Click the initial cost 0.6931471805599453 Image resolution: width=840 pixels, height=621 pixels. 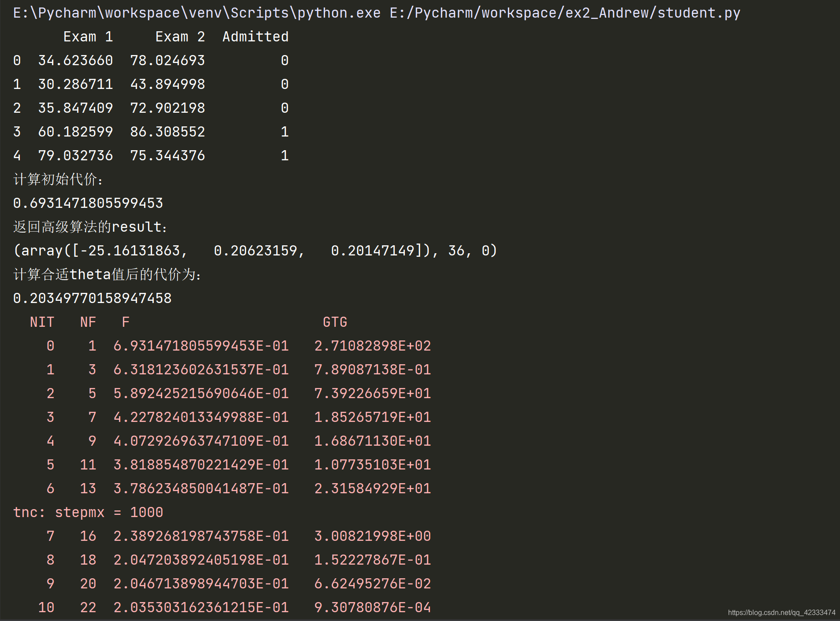pos(88,203)
